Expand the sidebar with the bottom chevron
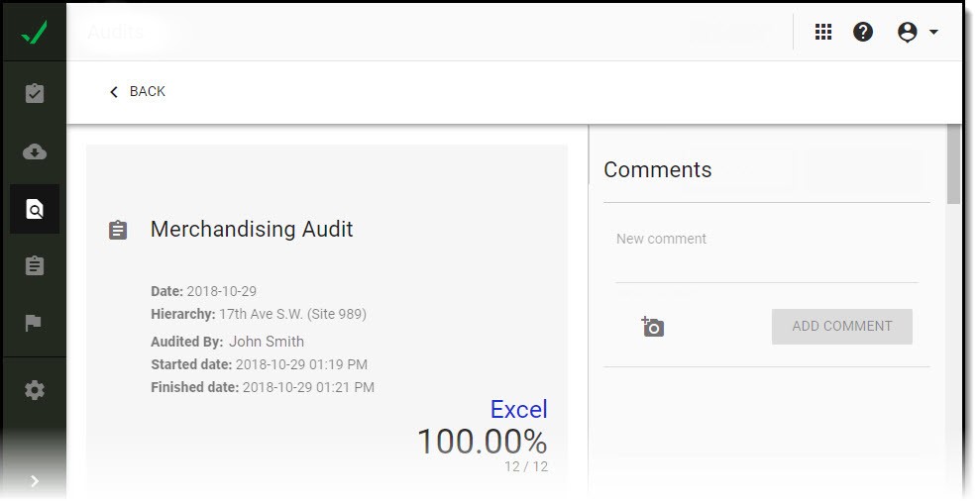 [35, 481]
